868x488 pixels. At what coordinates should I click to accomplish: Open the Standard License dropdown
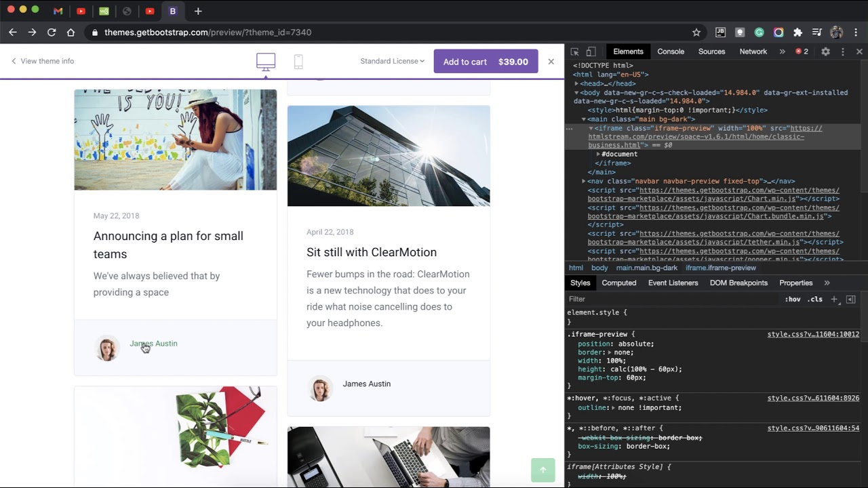coord(392,61)
